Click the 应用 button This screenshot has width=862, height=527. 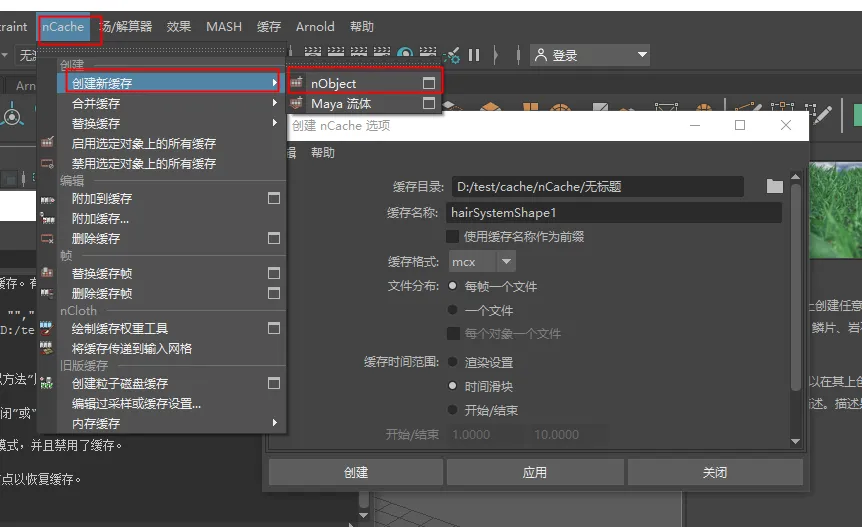535,473
